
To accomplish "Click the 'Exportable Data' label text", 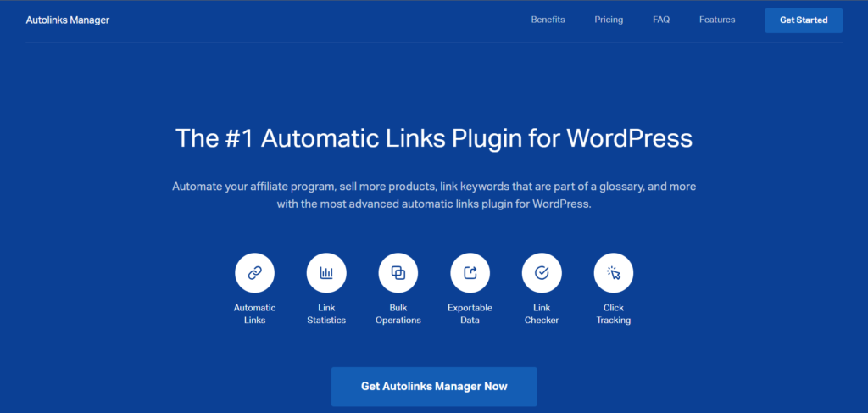I will pyautogui.click(x=470, y=314).
